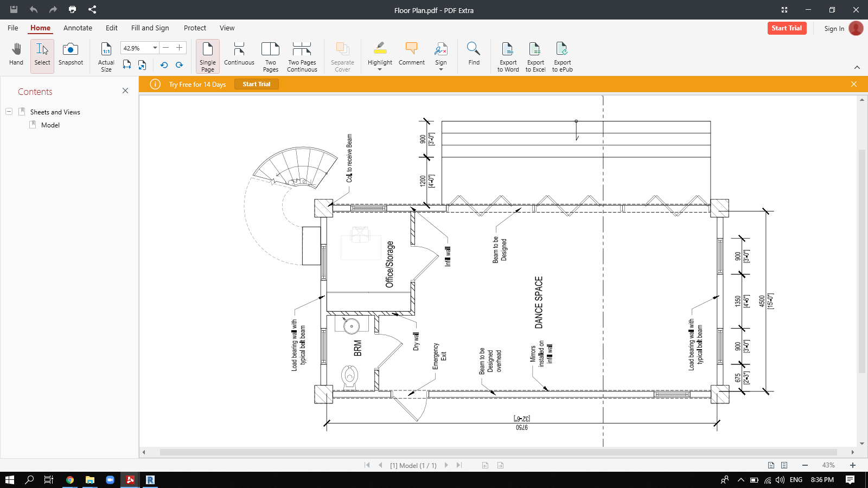Screen dimensions: 868x488
Task: Enable Two Pages layout
Action: [x=270, y=54]
